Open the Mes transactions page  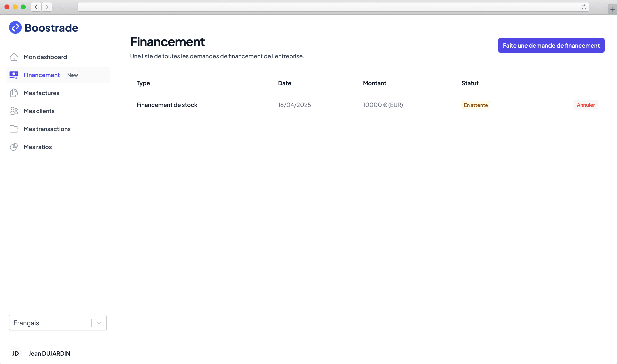coord(58,129)
